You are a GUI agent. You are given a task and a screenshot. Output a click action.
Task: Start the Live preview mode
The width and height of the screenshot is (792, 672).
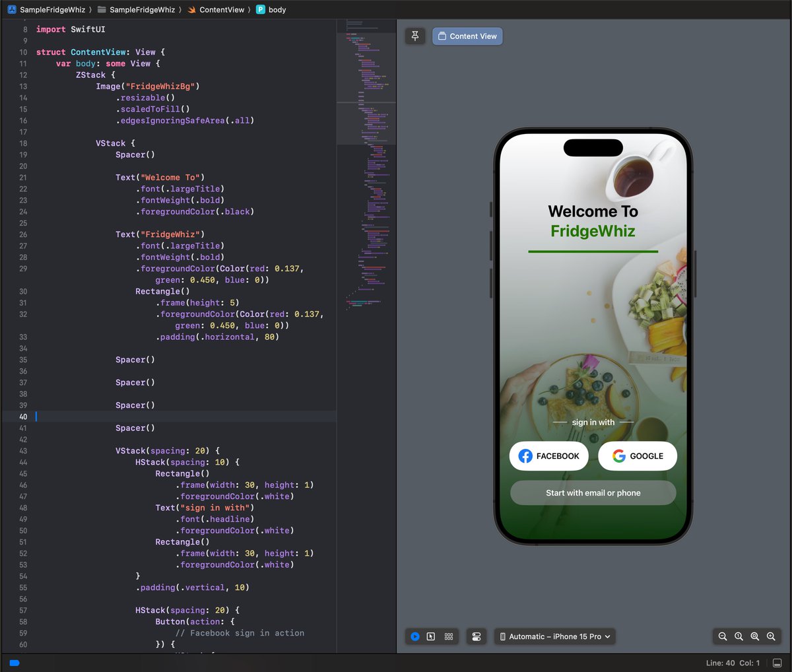pos(415,636)
